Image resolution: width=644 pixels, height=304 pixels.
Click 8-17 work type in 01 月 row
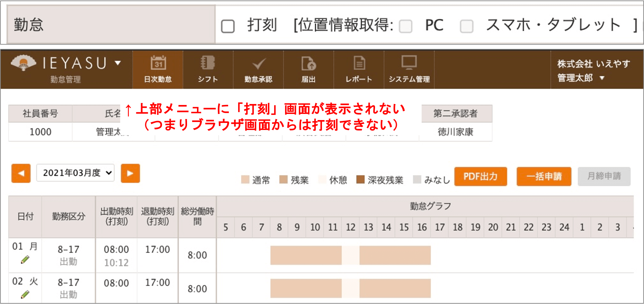coord(68,249)
